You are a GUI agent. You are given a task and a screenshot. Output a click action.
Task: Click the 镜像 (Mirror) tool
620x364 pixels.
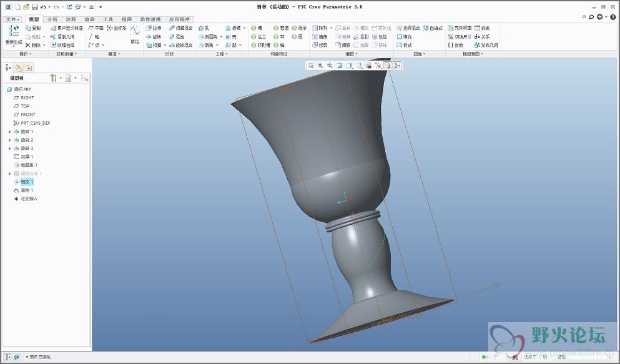pyautogui.click(x=320, y=37)
